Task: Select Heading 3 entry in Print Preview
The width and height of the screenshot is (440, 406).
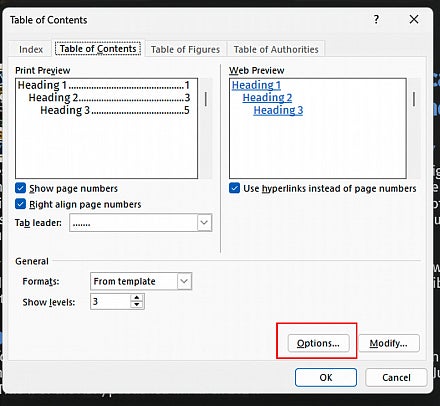Action: pyautogui.click(x=115, y=110)
